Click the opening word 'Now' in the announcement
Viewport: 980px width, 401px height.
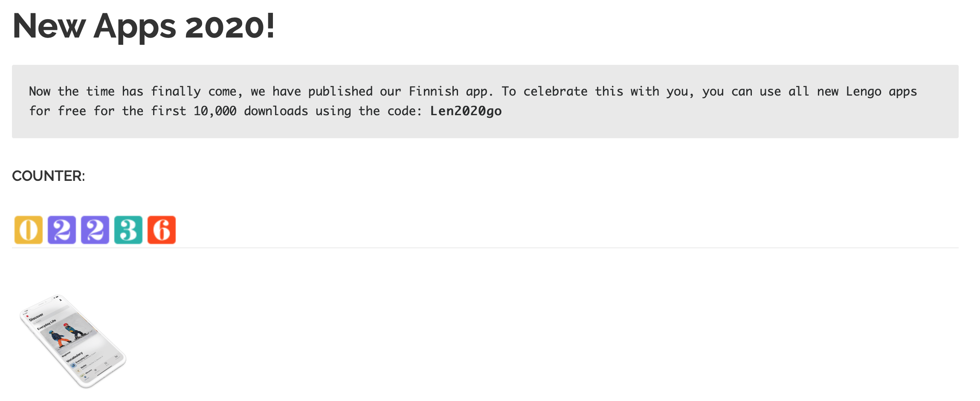coord(40,91)
